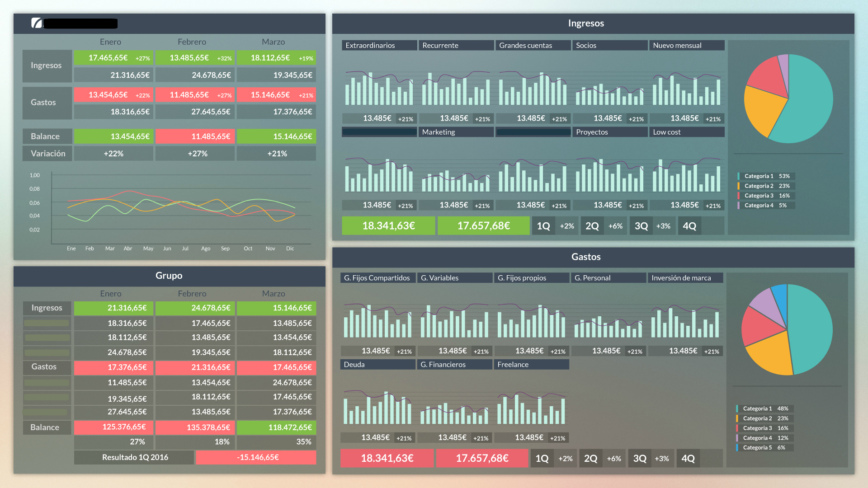Click the logo icon in top-left header
Screen dimensions: 868x488
37,23
